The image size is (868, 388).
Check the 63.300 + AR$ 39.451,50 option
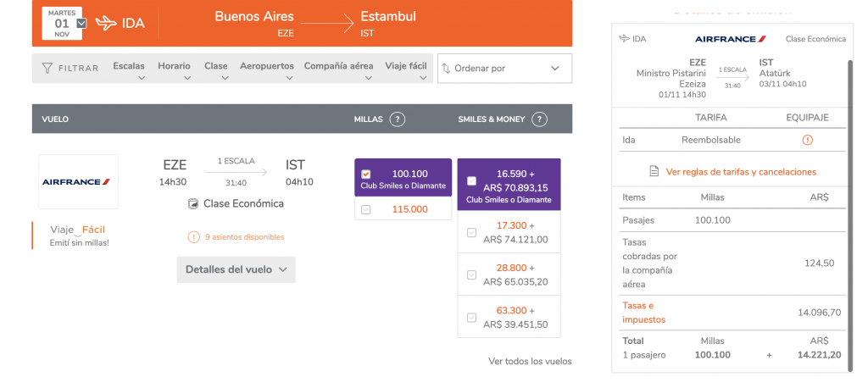[x=471, y=317]
